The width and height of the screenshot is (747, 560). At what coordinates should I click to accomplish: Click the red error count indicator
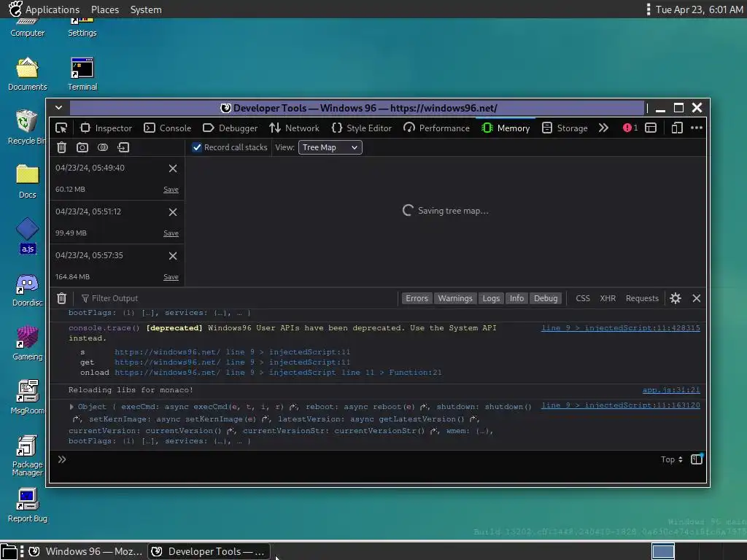click(630, 128)
